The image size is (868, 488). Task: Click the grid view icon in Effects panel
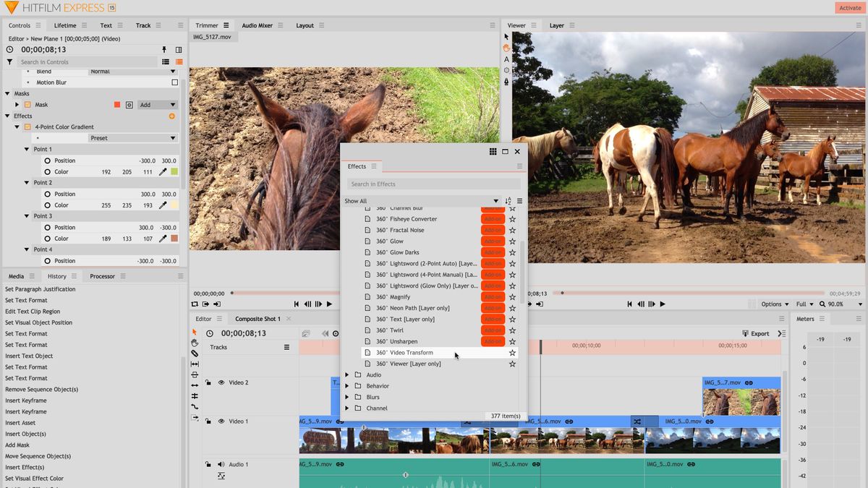click(492, 152)
